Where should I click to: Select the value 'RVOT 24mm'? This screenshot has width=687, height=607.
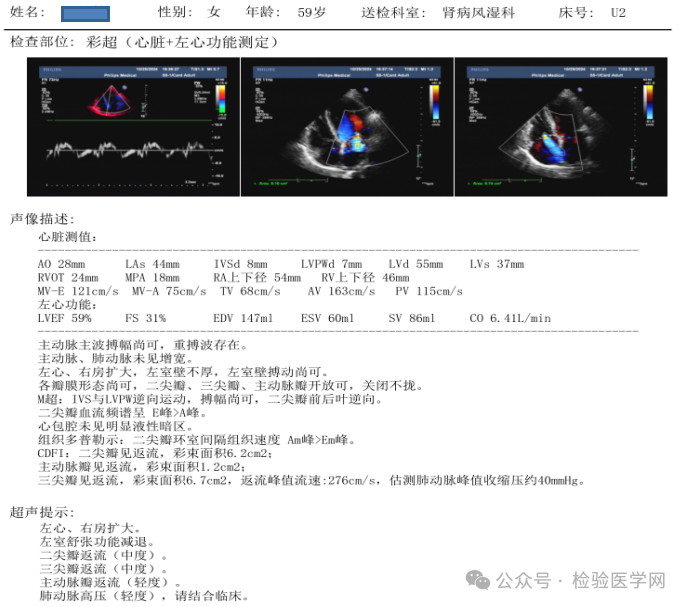[x=68, y=278]
